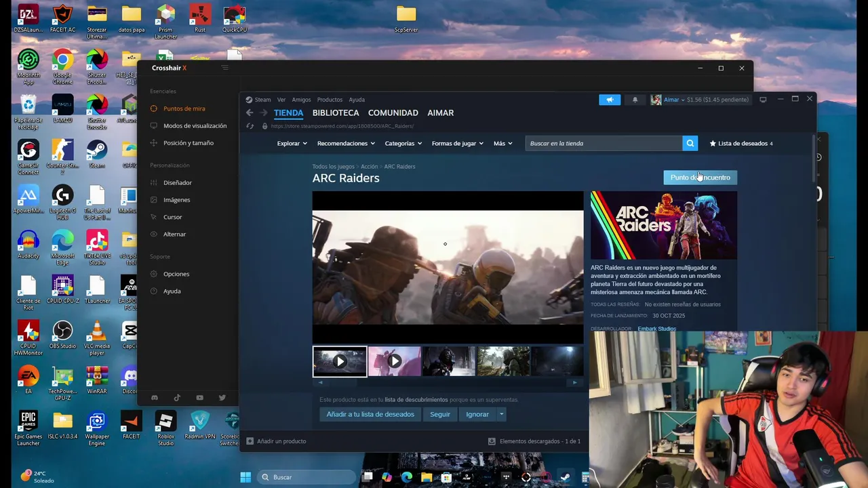
Task: Click Windows taskbar search box
Action: (305, 477)
